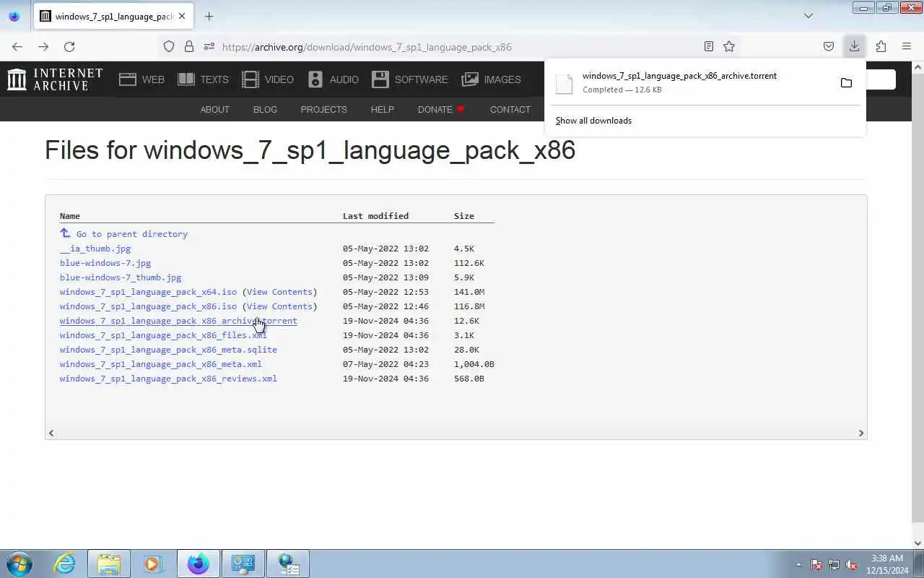Screen dimensions: 924x578
Task: Close the windows_7_sp1_language_pack tab
Action: coord(183,16)
